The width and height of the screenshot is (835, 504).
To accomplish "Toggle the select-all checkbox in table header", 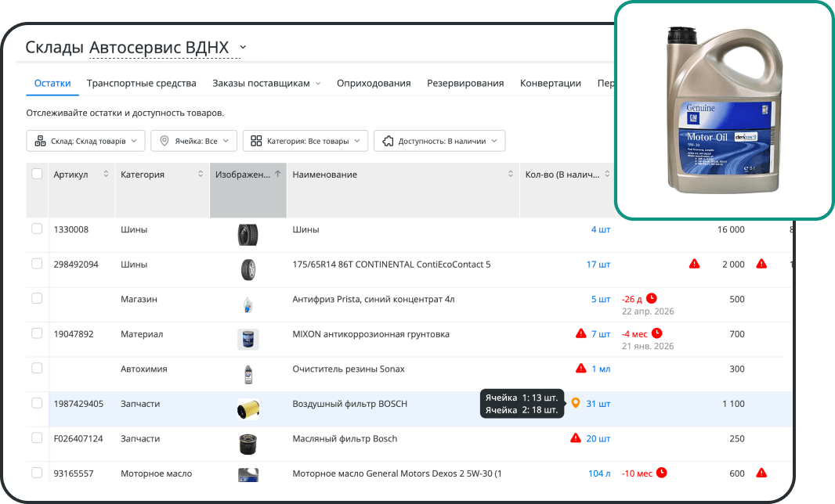I will [37, 174].
